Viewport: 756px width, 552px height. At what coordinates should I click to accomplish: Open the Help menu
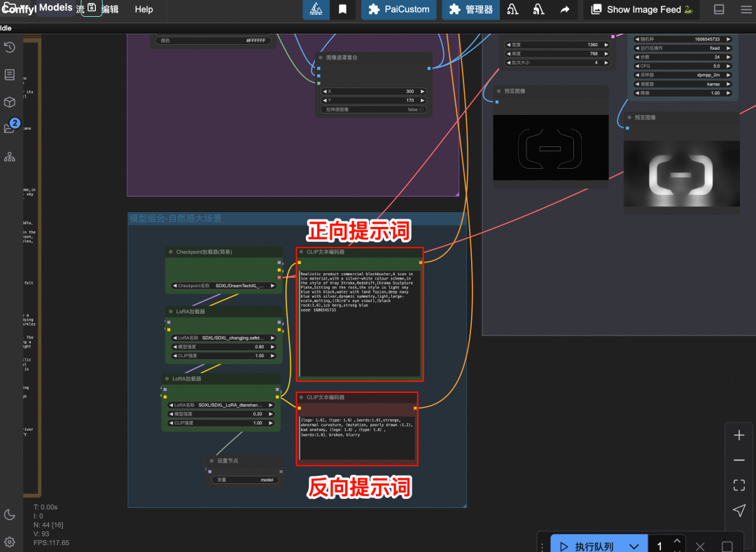pyautogui.click(x=143, y=9)
